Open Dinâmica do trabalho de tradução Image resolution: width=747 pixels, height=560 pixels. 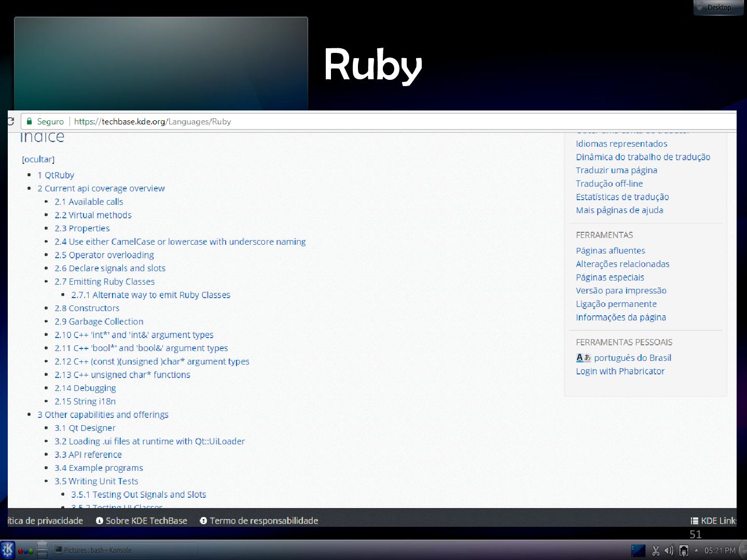coord(643,157)
